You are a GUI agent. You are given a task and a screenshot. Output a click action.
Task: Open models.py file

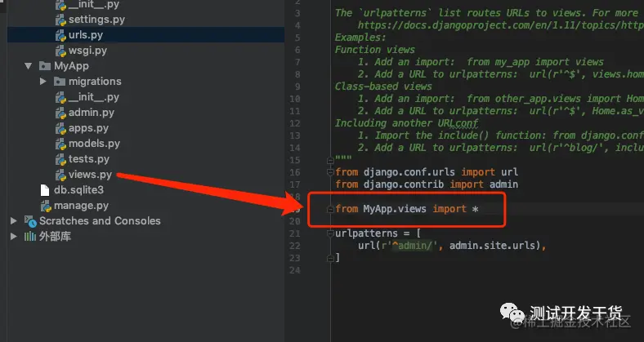point(94,144)
